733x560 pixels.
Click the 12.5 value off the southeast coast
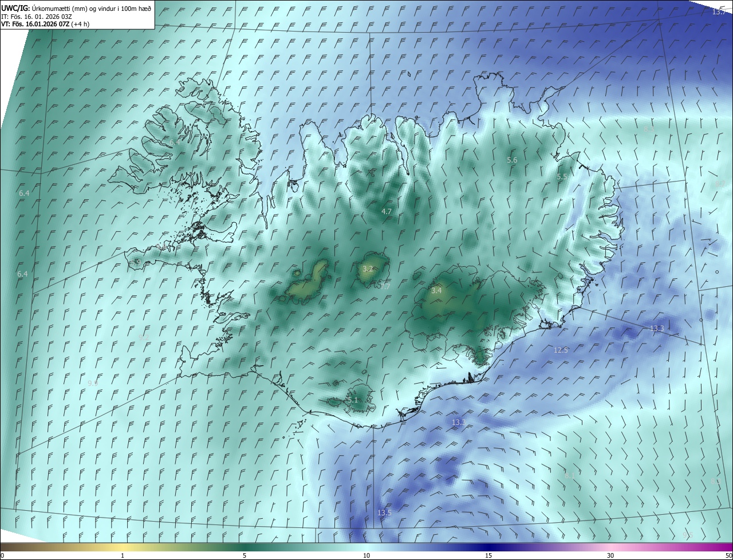[x=561, y=350]
